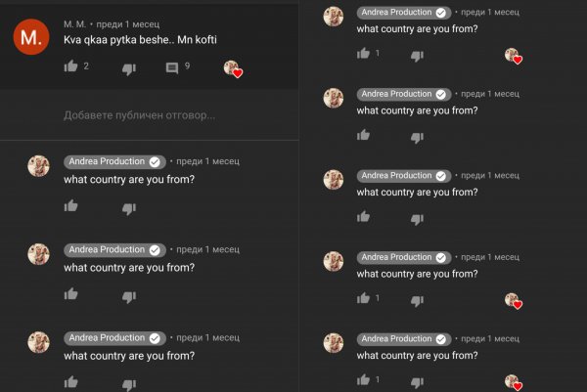Like the M. M. comment
Image resolution: width=587 pixels, height=392 pixels.
click(x=70, y=66)
